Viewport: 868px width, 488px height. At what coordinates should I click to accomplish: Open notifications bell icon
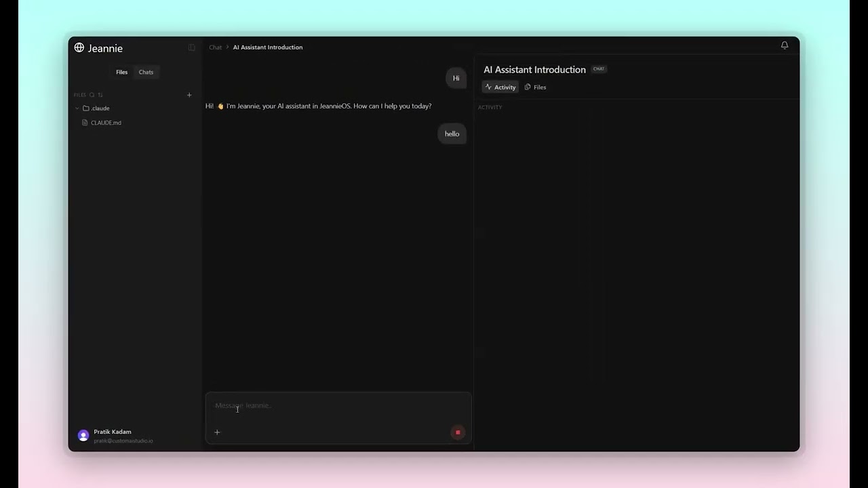point(785,45)
